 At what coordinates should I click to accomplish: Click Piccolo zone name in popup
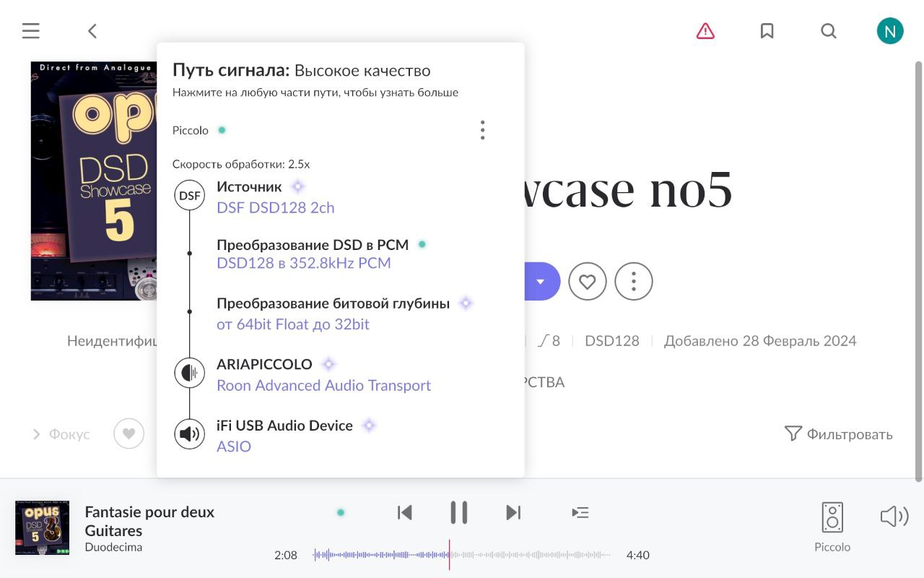pyautogui.click(x=191, y=130)
